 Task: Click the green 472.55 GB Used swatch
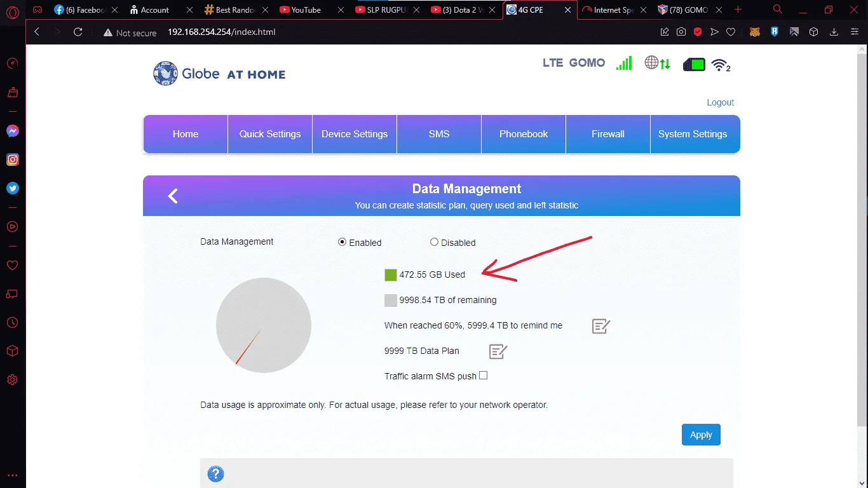(x=391, y=275)
